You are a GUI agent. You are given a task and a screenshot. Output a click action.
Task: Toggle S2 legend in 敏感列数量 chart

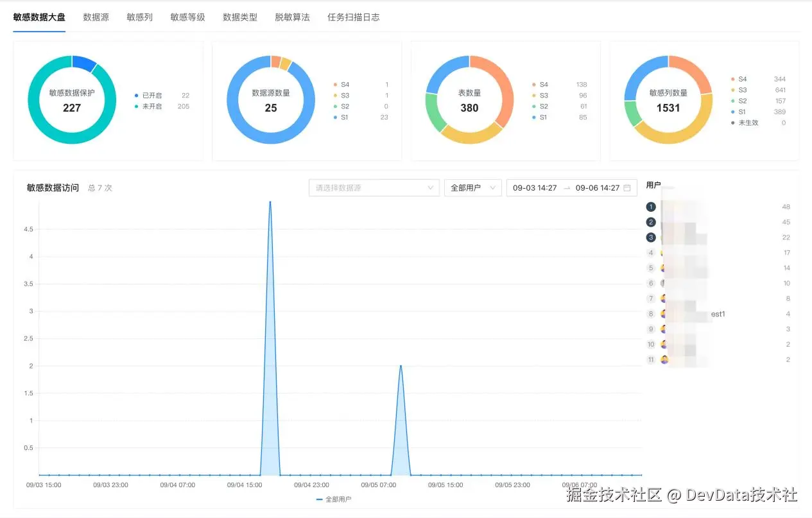[739, 101]
